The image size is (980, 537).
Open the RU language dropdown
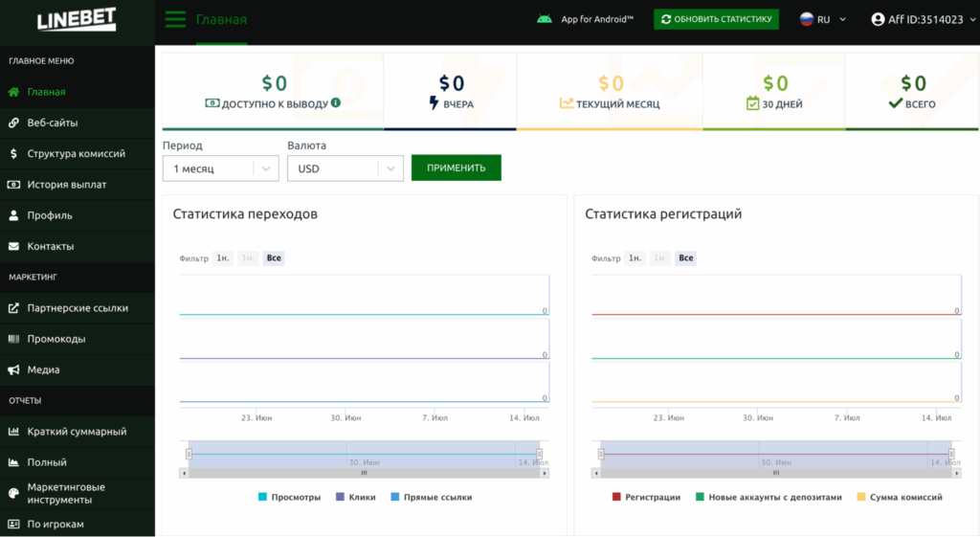(825, 19)
